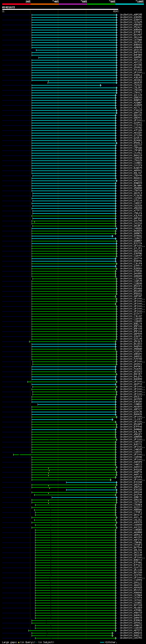
Task: Click the query end position 414
Action: click(x=115, y=11)
